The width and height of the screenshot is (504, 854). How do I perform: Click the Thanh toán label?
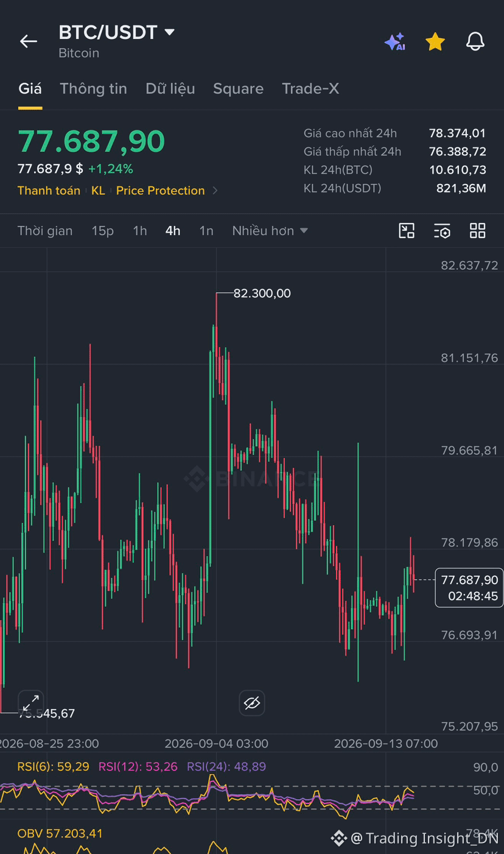point(49,191)
